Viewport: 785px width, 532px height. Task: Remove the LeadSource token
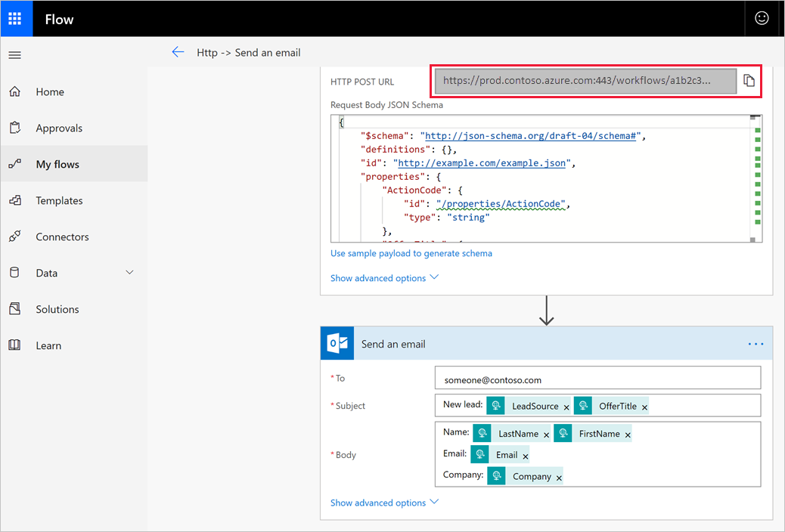click(x=566, y=407)
